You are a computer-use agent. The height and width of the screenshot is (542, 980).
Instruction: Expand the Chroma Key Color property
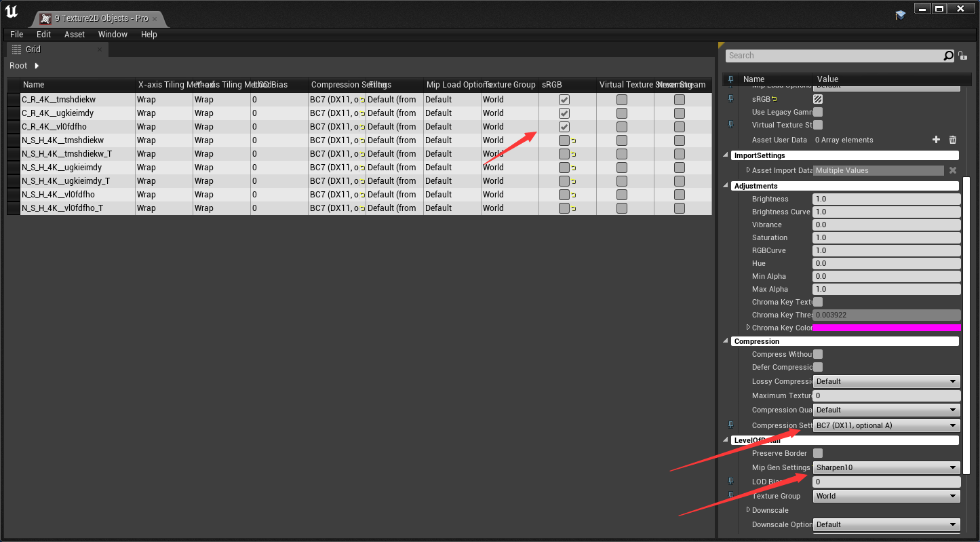(748, 328)
